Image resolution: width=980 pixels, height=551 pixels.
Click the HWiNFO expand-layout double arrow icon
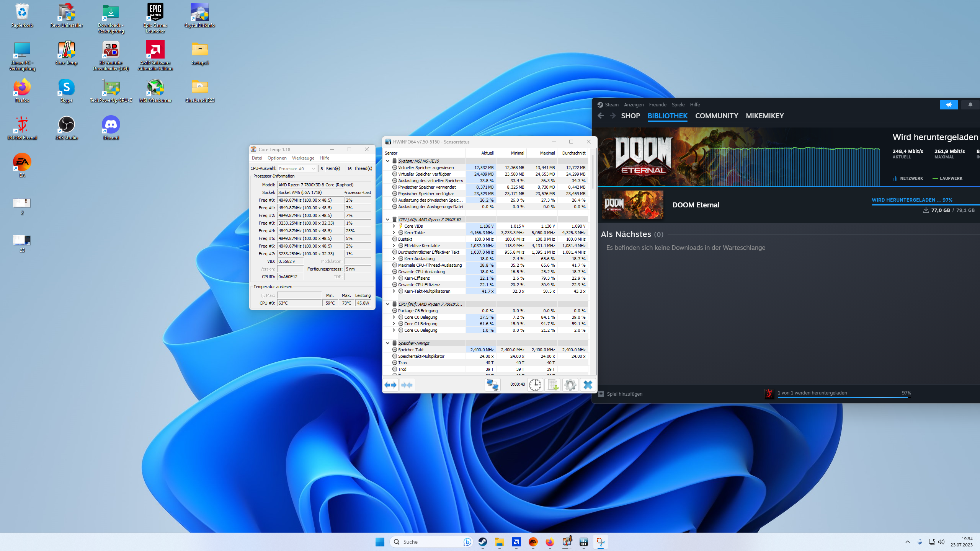point(390,385)
